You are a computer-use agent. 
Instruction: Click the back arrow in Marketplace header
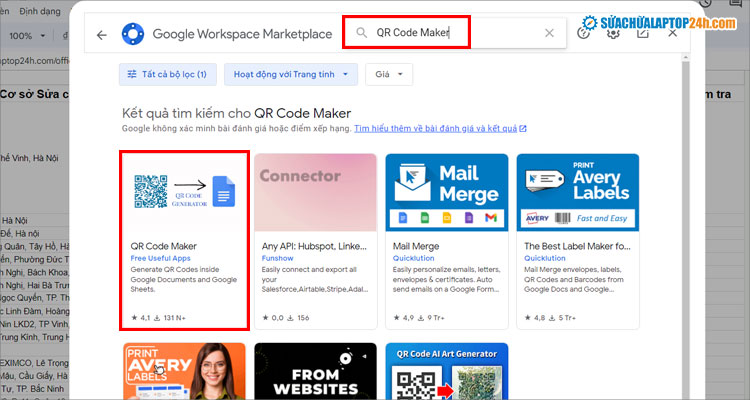pyautogui.click(x=101, y=35)
